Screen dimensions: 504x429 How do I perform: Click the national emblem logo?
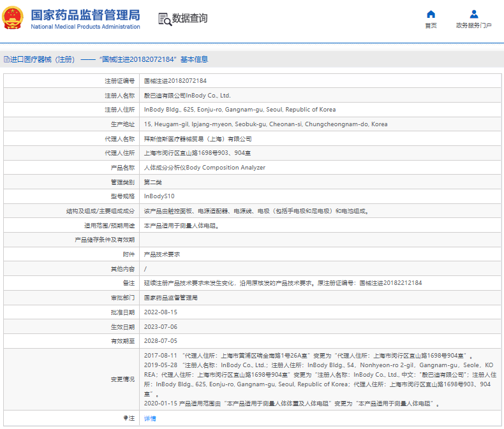(13, 18)
